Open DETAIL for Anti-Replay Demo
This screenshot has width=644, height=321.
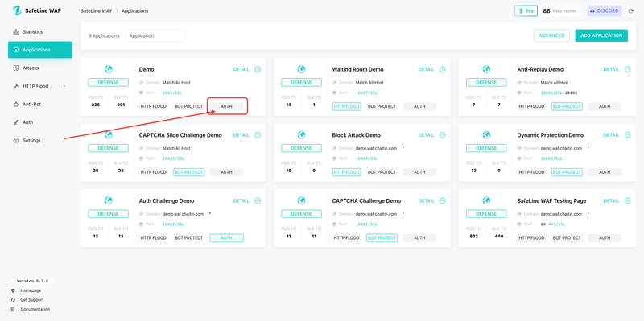[x=611, y=69]
